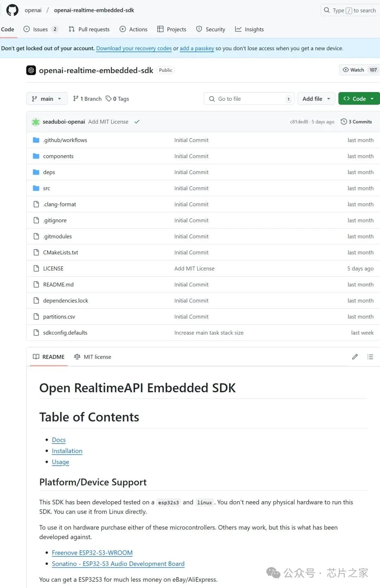Open seaduboi-openai user avatar
The width and height of the screenshot is (380, 588).
pyautogui.click(x=36, y=122)
